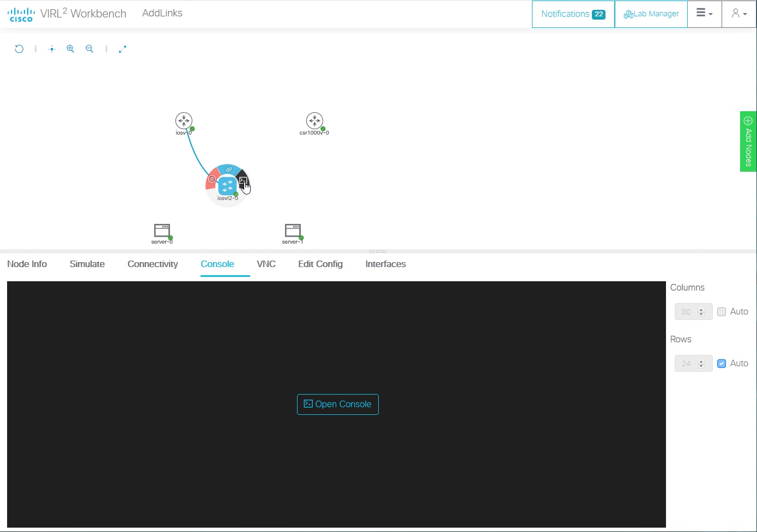Open the hamburger menu dropdown
This screenshot has height=532, width=757.
tap(704, 13)
